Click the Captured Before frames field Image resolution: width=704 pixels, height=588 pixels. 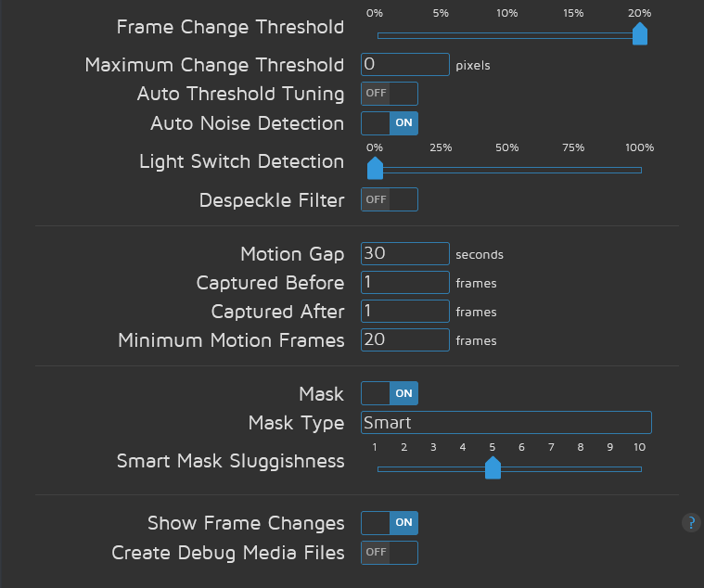[405, 283]
